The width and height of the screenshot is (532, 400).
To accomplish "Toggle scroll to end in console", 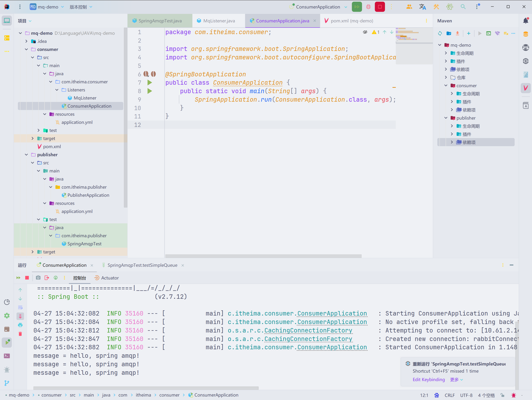I will click(x=20, y=316).
